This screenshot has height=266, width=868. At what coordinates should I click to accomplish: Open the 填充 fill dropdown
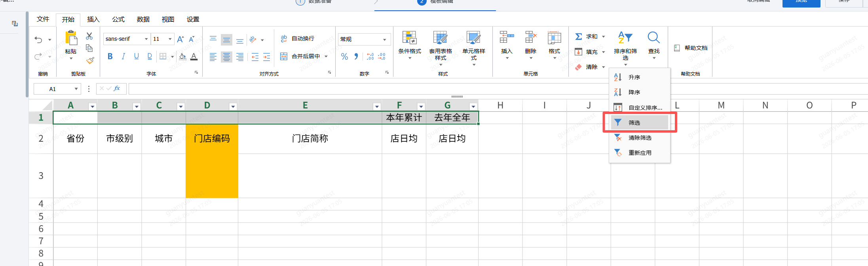604,52
